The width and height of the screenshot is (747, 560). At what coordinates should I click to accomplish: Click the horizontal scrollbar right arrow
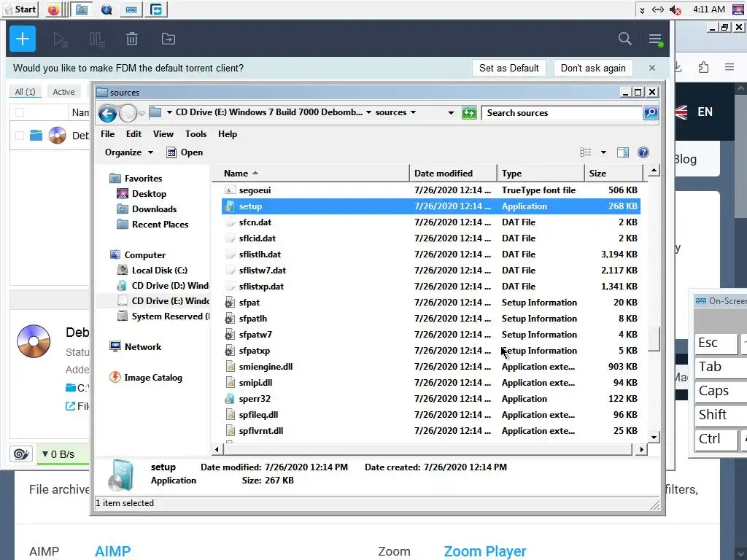(x=641, y=449)
